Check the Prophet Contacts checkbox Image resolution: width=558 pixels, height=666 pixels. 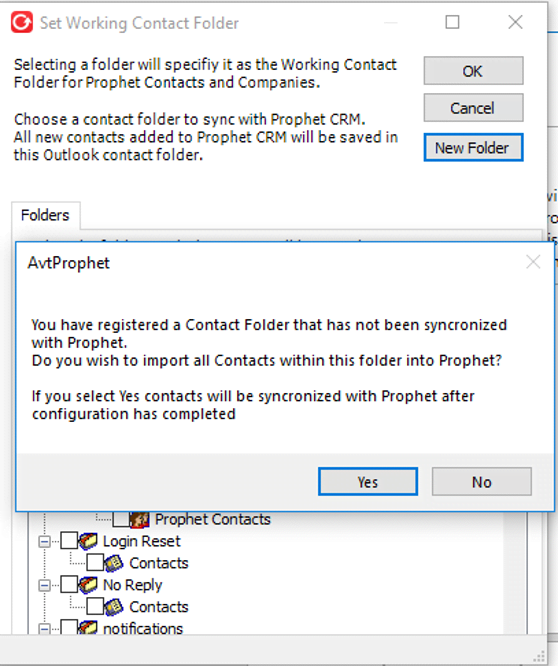121,519
